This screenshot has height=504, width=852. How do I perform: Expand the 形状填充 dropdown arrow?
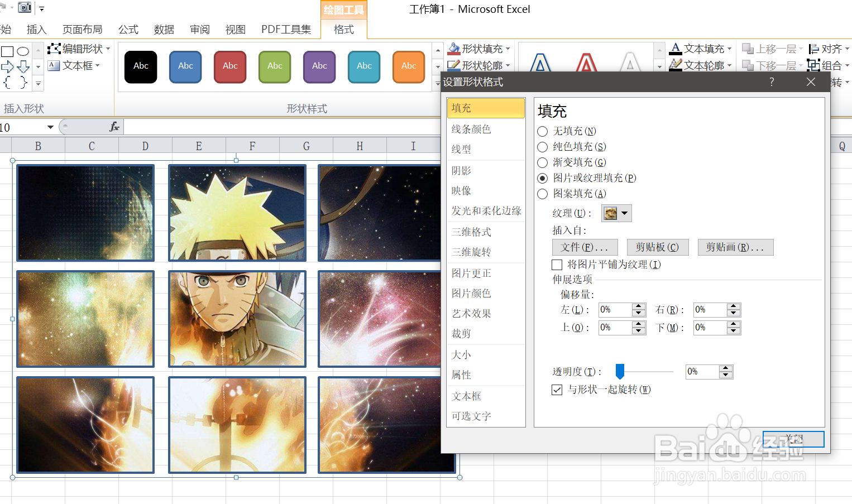[x=508, y=49]
